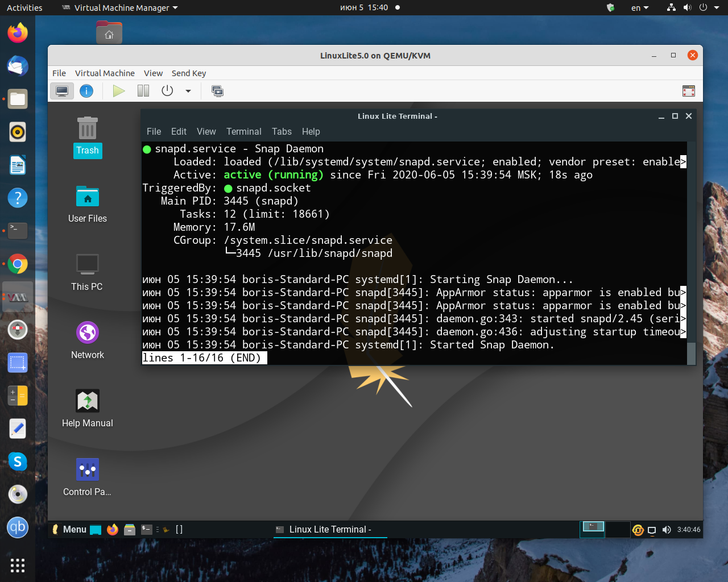Open Firefox from the taskbar
The image size is (728, 582).
[113, 529]
